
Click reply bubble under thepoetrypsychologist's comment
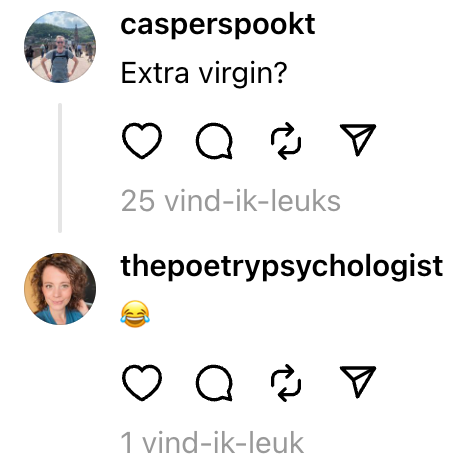(x=214, y=383)
